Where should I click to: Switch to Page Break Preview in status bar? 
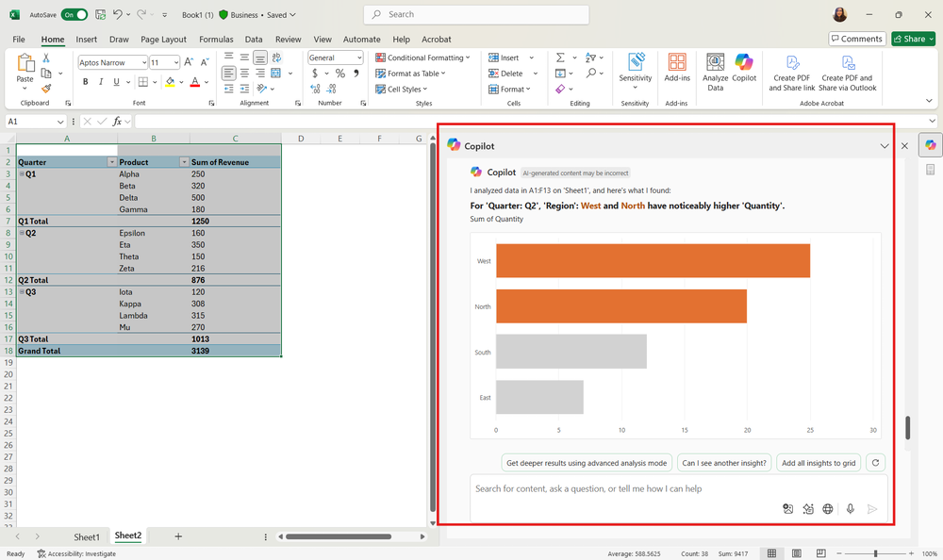click(821, 553)
